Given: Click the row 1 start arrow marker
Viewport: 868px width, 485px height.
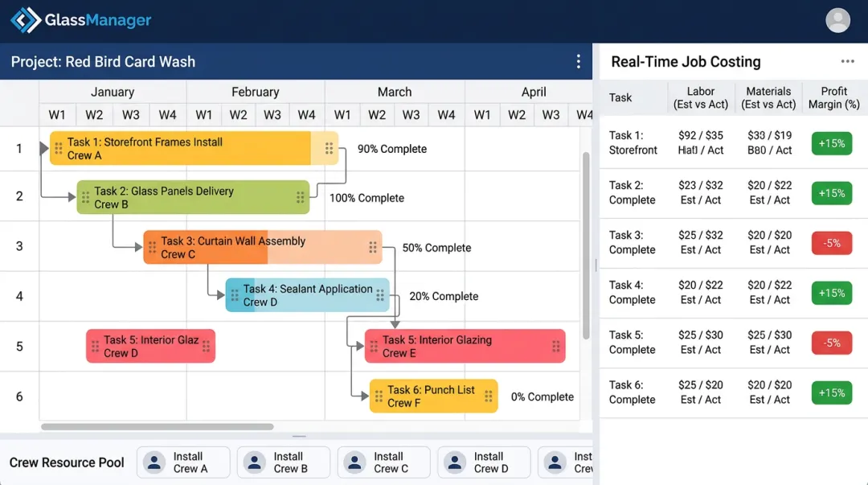Looking at the screenshot, I should (43, 148).
